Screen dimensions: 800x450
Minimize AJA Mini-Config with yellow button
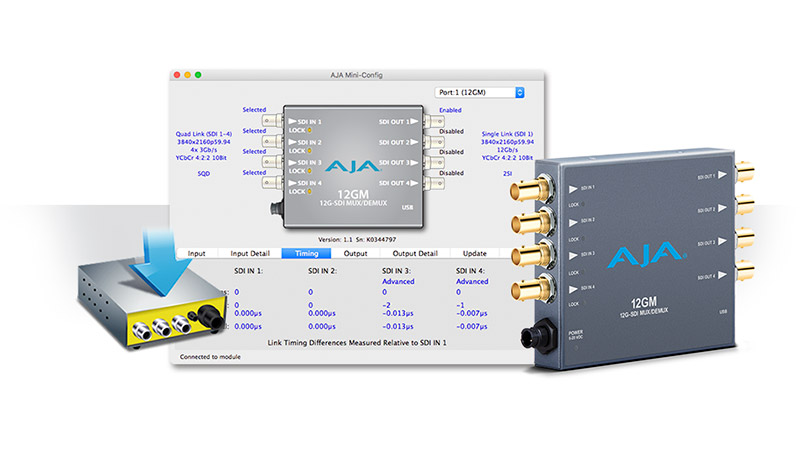[x=188, y=75]
